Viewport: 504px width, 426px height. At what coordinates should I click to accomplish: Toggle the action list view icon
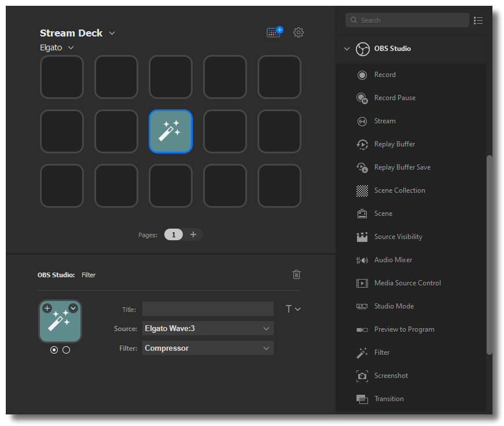(479, 20)
